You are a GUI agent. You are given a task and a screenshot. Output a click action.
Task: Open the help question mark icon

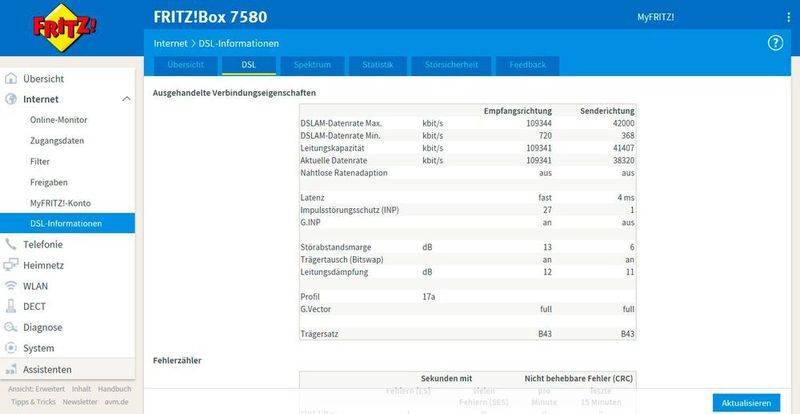click(x=775, y=43)
